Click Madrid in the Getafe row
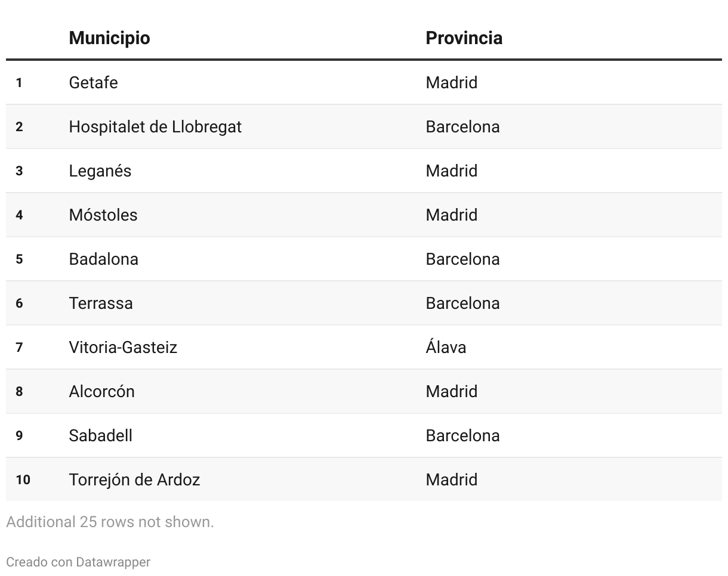Viewport: 728px width, 576px height. [451, 82]
